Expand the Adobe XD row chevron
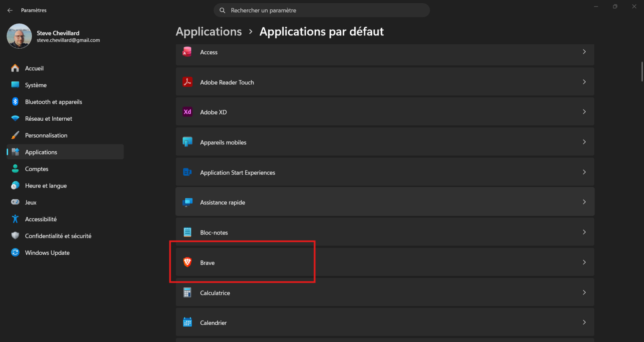This screenshot has width=644, height=342. [584, 111]
